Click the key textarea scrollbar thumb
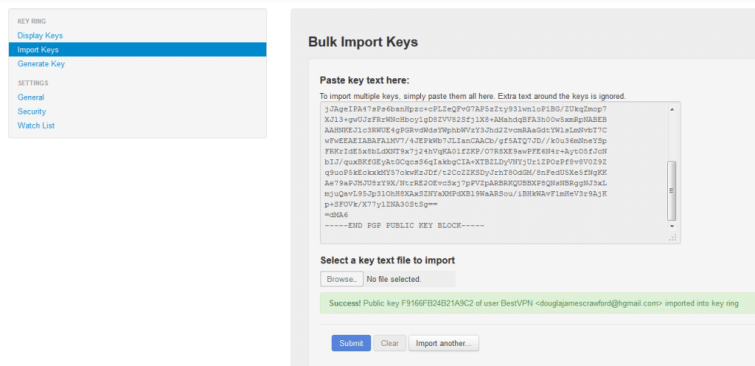 pos(672,191)
